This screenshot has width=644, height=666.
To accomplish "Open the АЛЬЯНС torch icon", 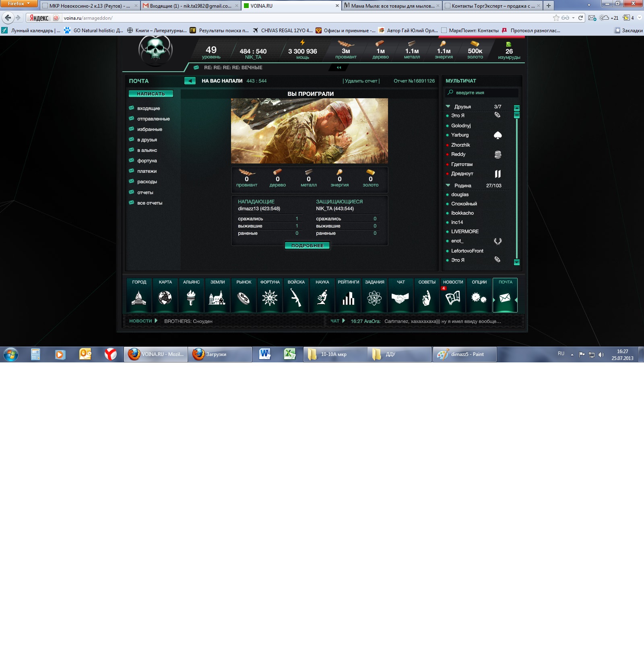I will 191,298.
